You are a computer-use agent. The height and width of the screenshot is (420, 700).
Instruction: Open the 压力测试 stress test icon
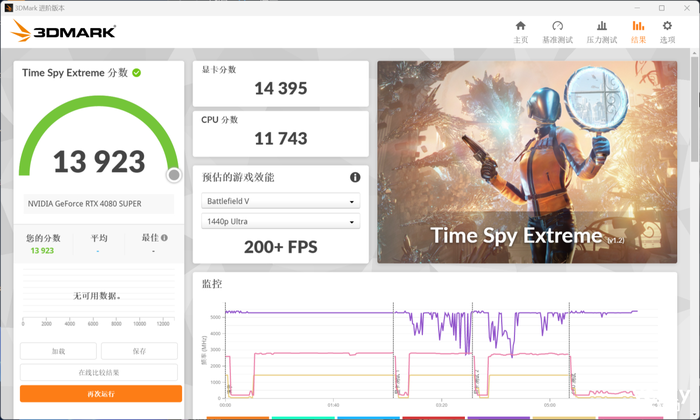click(x=602, y=26)
